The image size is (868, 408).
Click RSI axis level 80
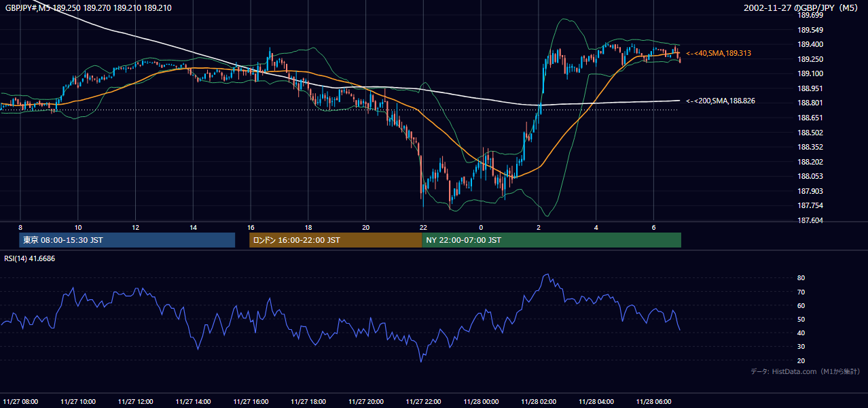click(801, 278)
